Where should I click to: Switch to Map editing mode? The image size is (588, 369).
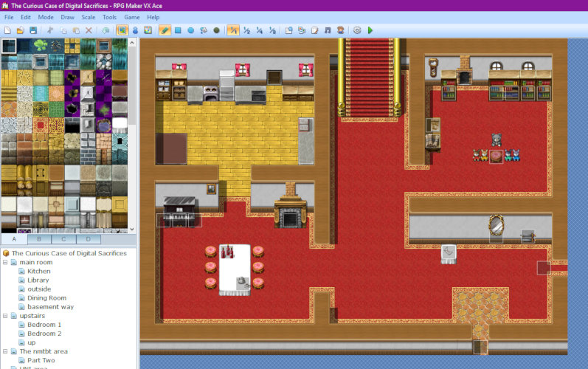pos(122,30)
